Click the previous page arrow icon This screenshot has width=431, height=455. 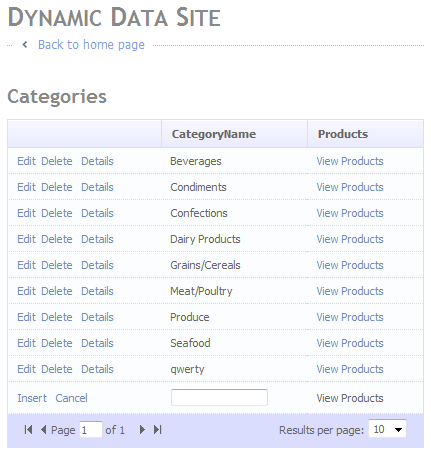[43, 430]
